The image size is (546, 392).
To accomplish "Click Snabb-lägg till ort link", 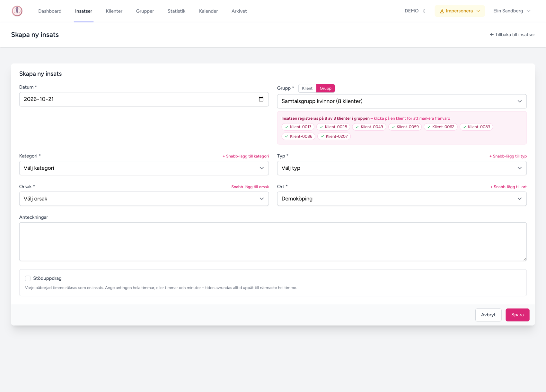I will point(508,187).
